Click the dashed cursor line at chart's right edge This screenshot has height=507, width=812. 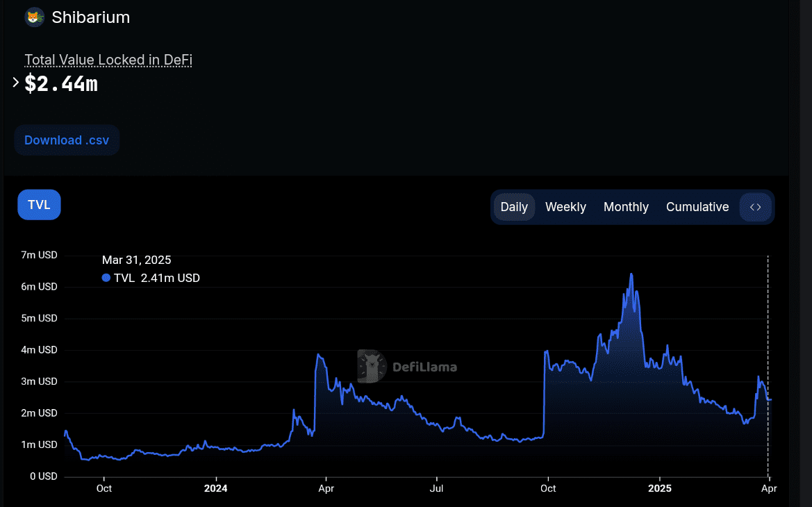768,365
